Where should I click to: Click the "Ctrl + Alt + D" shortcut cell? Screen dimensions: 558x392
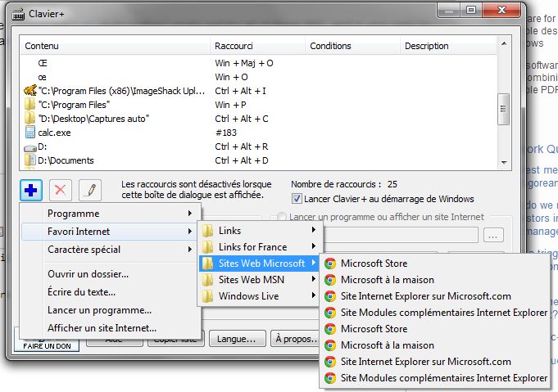(x=242, y=160)
